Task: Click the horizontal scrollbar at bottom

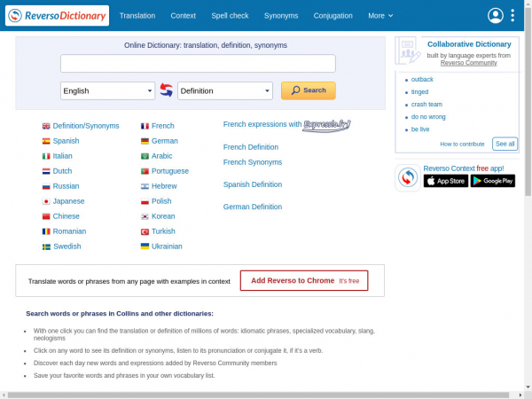Action: [258, 395]
